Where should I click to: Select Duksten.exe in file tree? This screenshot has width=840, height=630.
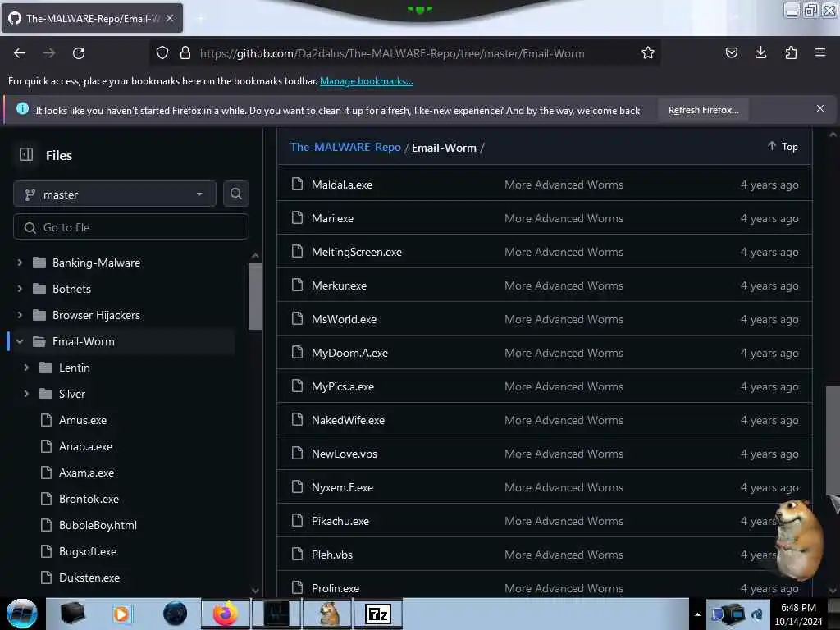pyautogui.click(x=89, y=577)
